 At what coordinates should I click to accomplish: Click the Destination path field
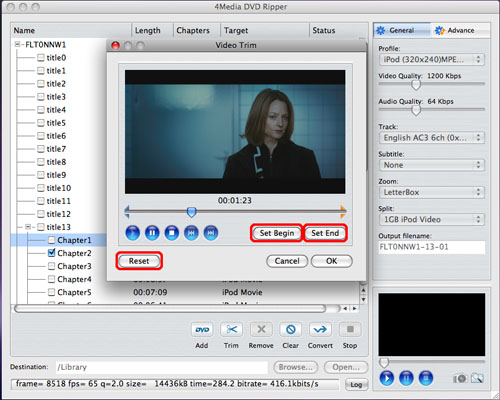[x=162, y=367]
